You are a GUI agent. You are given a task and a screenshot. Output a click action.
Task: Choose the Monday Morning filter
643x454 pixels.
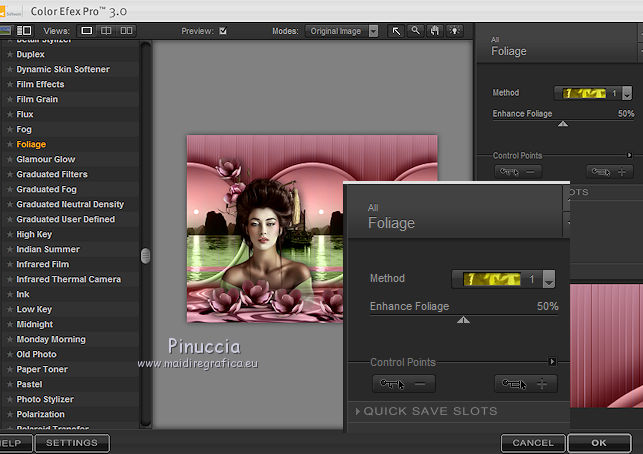point(50,339)
